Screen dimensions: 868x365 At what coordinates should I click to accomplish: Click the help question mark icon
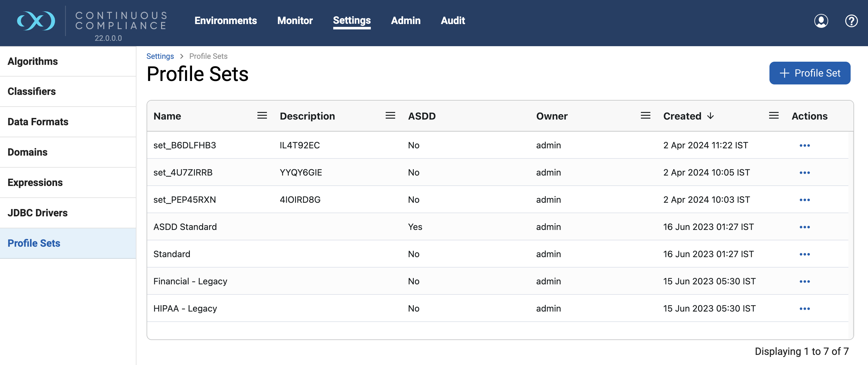click(852, 21)
